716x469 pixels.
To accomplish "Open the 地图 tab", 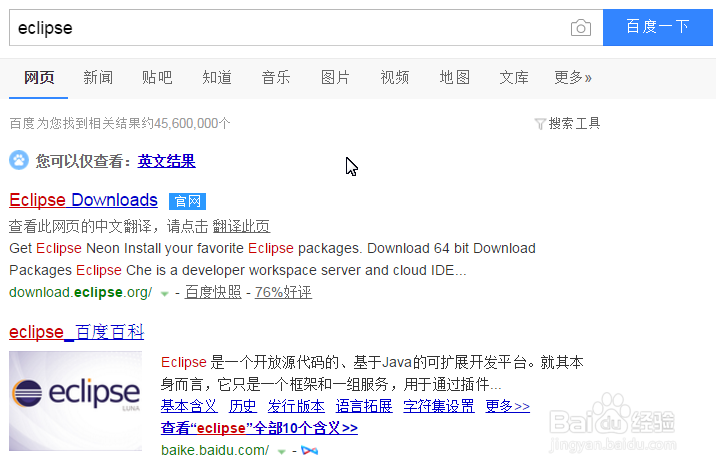I will tap(454, 78).
